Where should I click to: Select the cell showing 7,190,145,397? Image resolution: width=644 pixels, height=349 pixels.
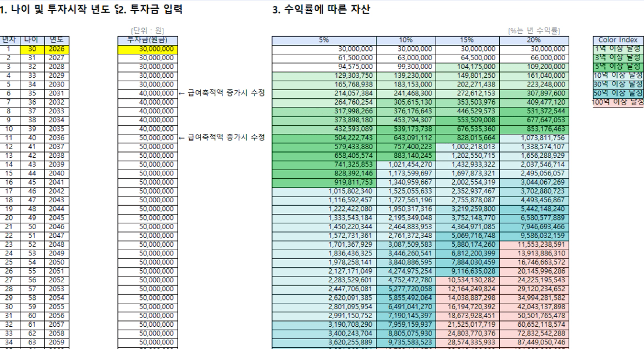point(406,316)
